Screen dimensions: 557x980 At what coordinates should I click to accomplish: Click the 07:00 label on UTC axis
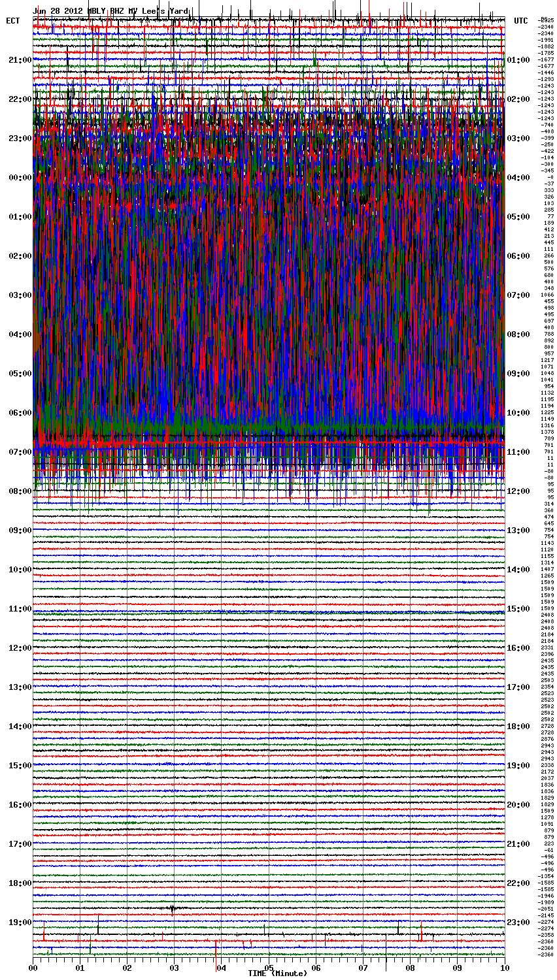tap(518, 295)
